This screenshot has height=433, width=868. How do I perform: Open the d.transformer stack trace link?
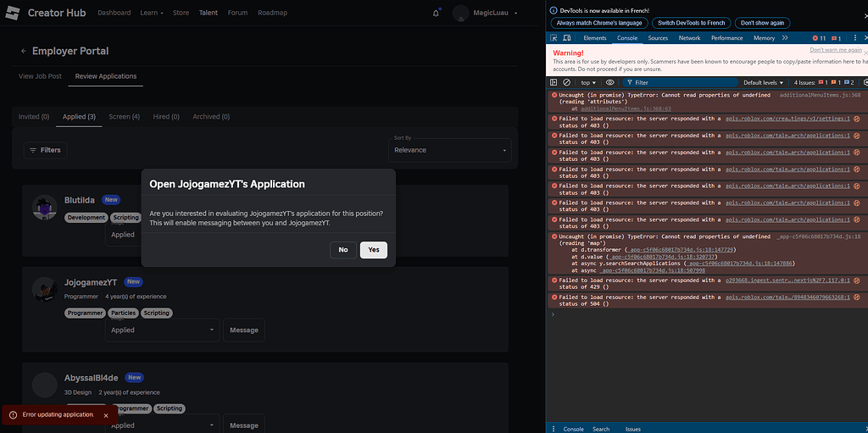tap(681, 250)
